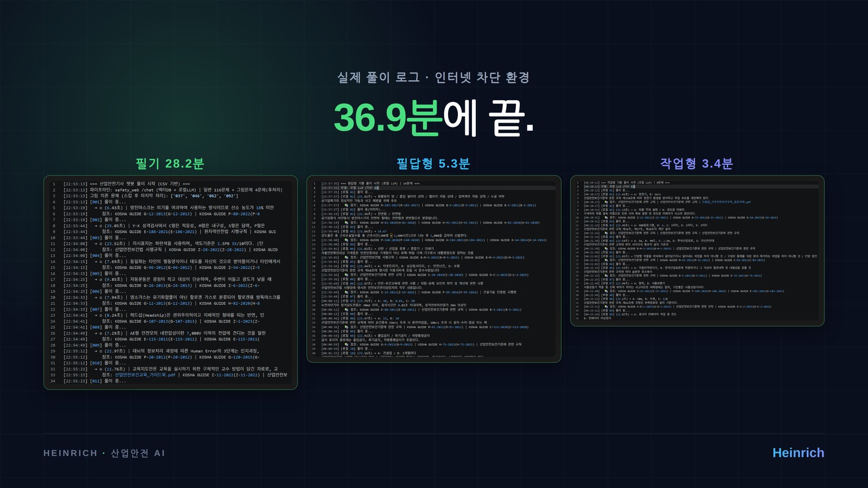Click middle log '[로컬 08] (23.47초)' answer line
Viewport: 868px width, 488px height.
tap(360, 318)
